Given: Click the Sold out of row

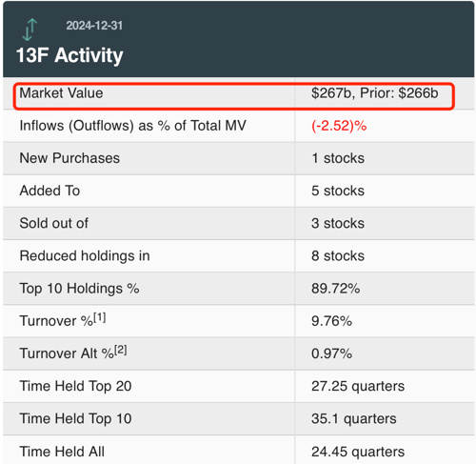Looking at the screenshot, I should coord(239,223).
